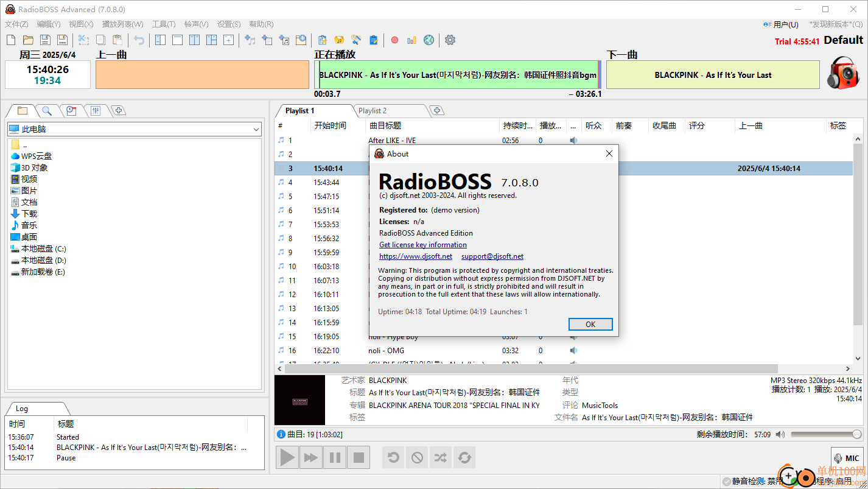Add a music track with the plus-note icon
The height and width of the screenshot is (489, 868).
pyautogui.click(x=250, y=40)
